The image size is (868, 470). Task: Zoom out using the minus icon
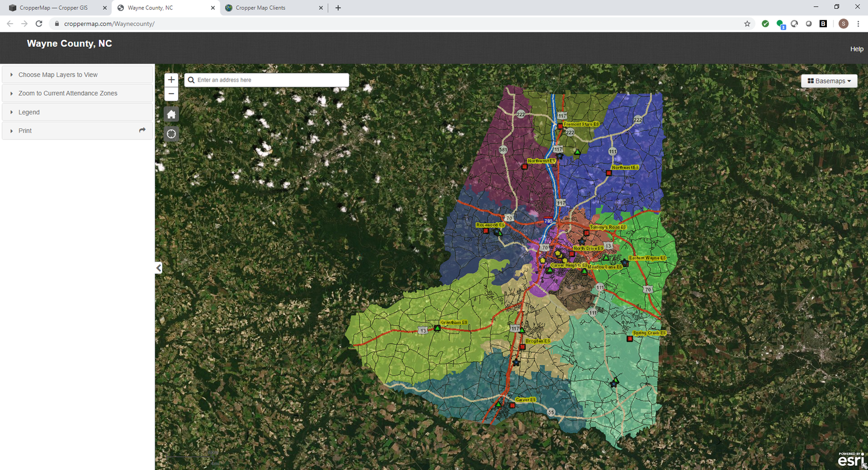(171, 94)
